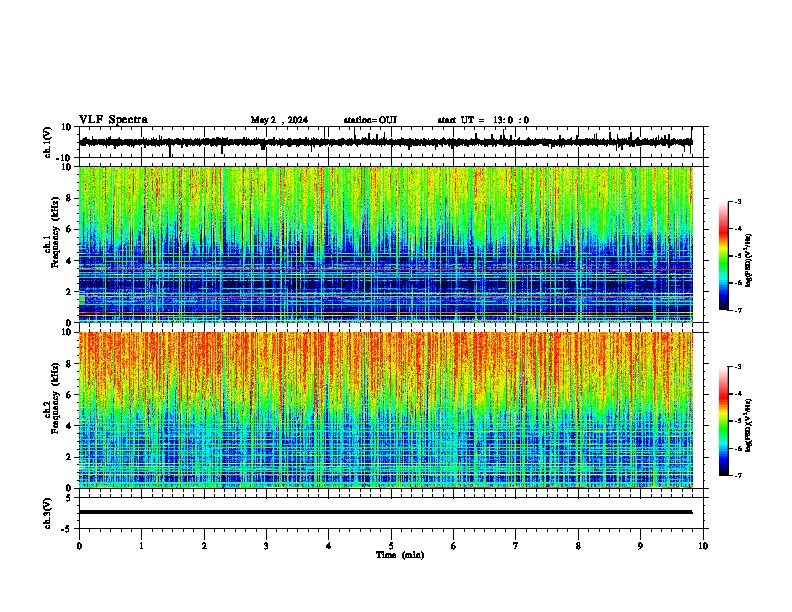The width and height of the screenshot is (792, 612).
Task: Click time axis tick label "4" at bottom
Action: point(328,546)
